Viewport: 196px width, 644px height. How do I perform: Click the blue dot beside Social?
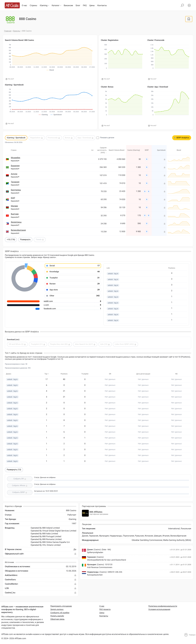coord(47,265)
